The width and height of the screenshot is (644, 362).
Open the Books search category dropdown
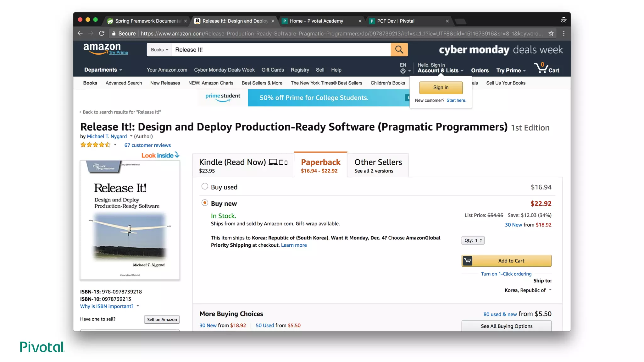(x=159, y=50)
